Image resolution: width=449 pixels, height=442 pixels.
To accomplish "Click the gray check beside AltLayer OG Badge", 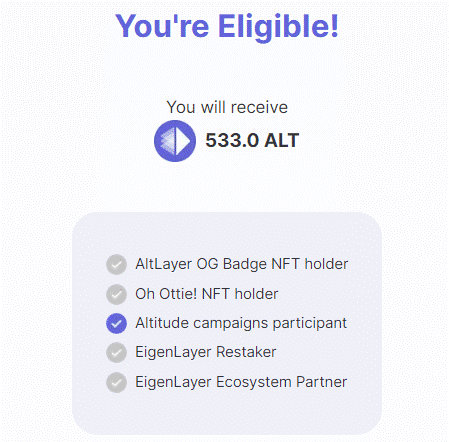I will pyautogui.click(x=116, y=264).
